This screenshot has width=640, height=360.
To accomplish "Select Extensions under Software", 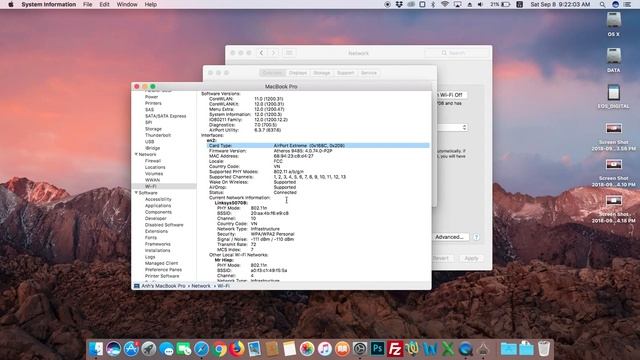I will click(156, 231).
